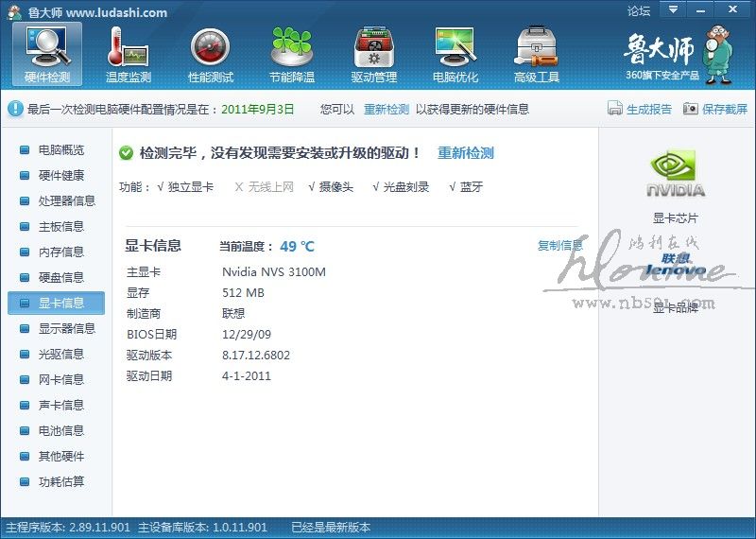This screenshot has height=539, width=756.
Task: Click the 联想 manufacturer value
Action: pos(233,314)
